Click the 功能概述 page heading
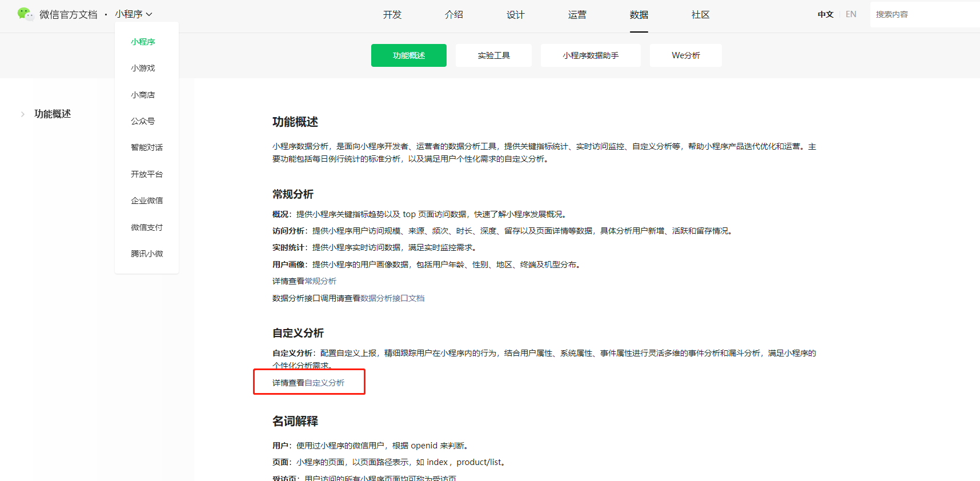Image resolution: width=980 pixels, height=481 pixels. (295, 122)
